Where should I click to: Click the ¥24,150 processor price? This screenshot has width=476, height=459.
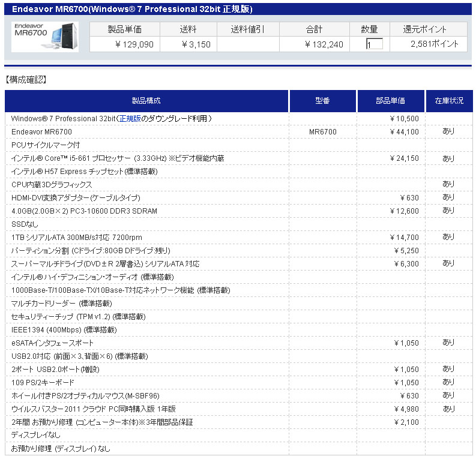point(405,158)
